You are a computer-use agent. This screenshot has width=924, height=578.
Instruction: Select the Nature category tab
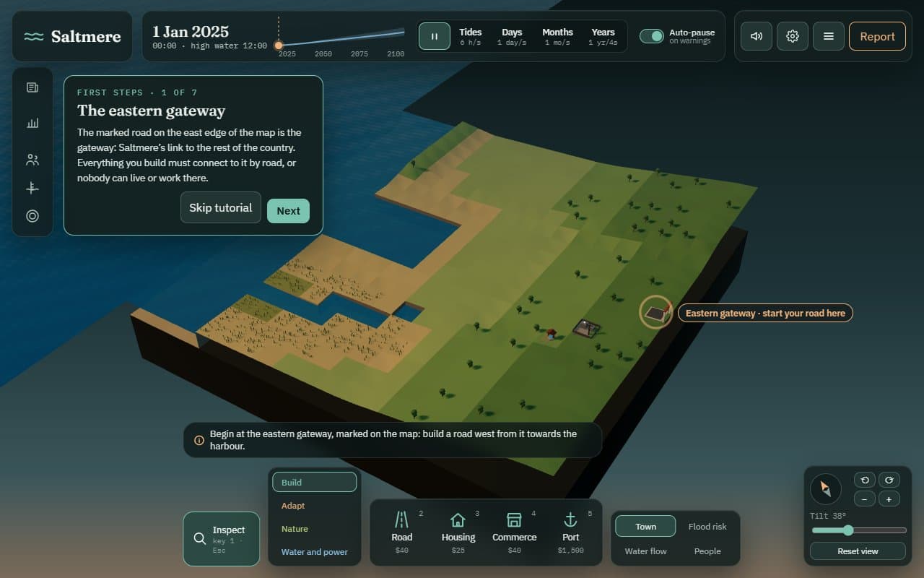click(314, 529)
